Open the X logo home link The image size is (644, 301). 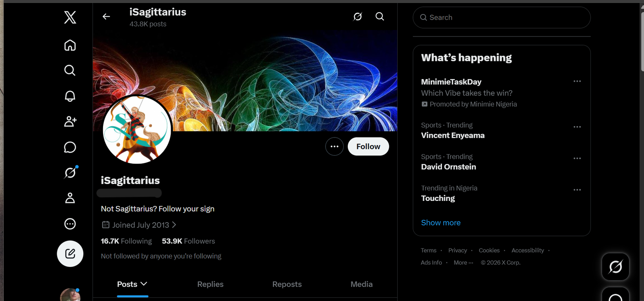coord(70,17)
